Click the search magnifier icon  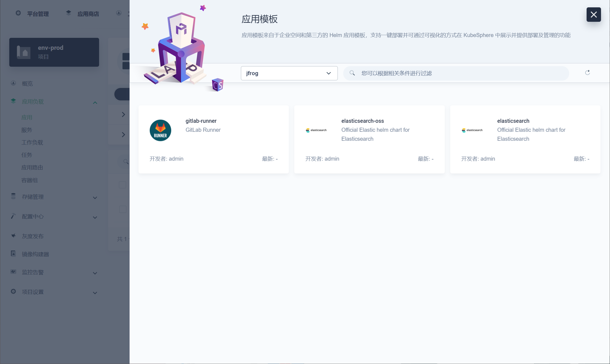(352, 73)
